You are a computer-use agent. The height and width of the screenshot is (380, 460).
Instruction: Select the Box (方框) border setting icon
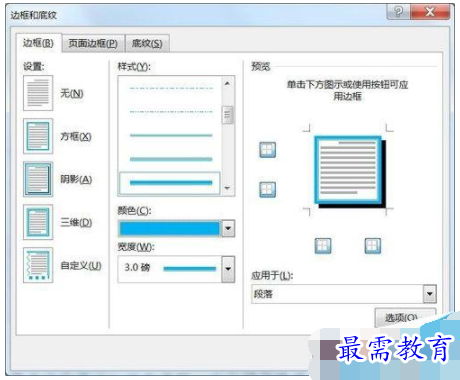(38, 136)
